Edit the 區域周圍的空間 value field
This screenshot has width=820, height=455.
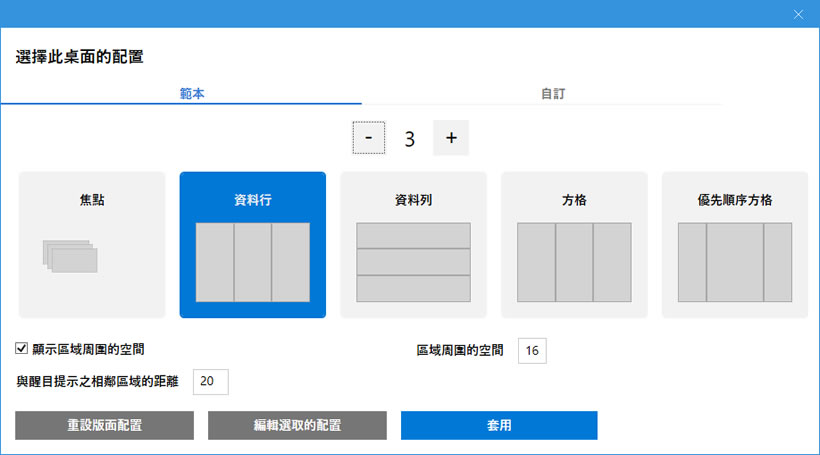click(532, 350)
